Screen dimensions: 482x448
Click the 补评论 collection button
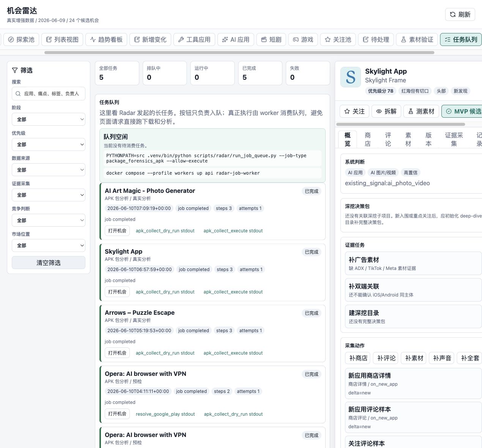point(386,358)
